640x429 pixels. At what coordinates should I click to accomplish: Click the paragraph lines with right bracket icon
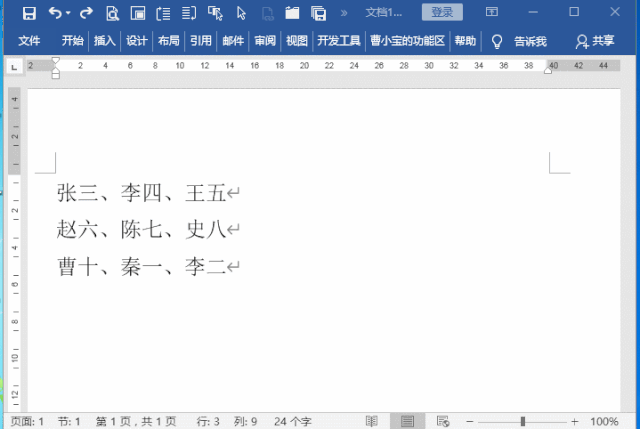(189, 13)
